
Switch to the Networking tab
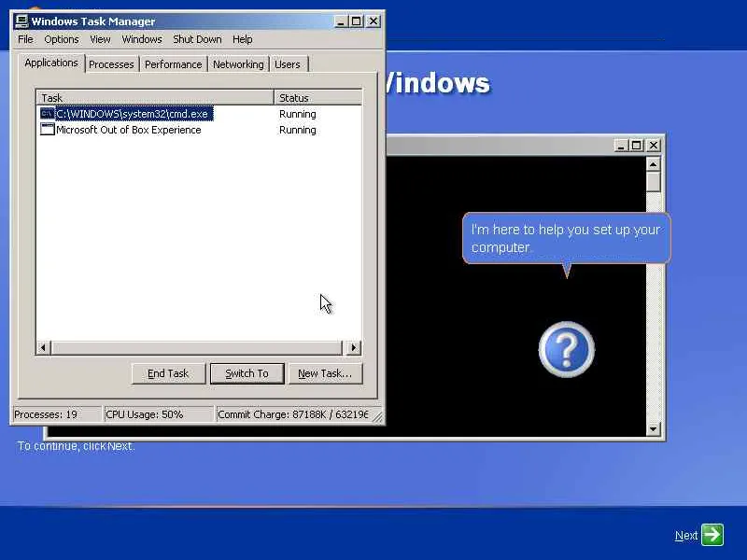[238, 64]
